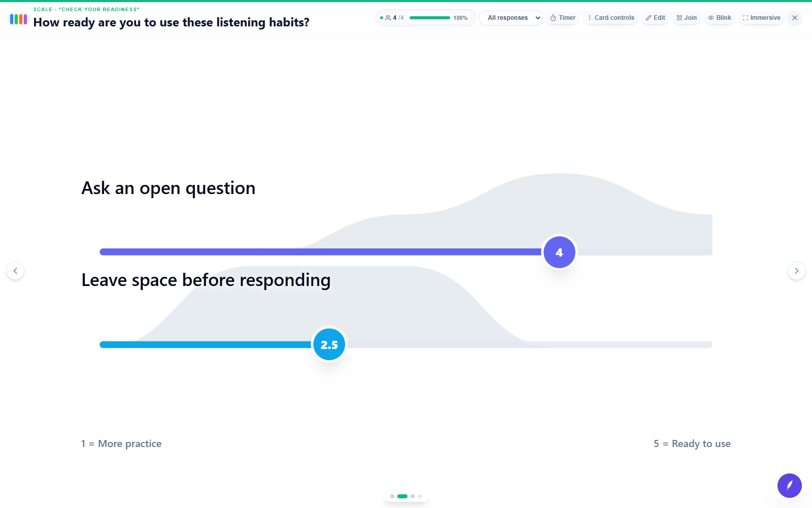The width and height of the screenshot is (812, 508).
Task: Click the 'Leave space before responding' label
Action: pyautogui.click(x=206, y=280)
